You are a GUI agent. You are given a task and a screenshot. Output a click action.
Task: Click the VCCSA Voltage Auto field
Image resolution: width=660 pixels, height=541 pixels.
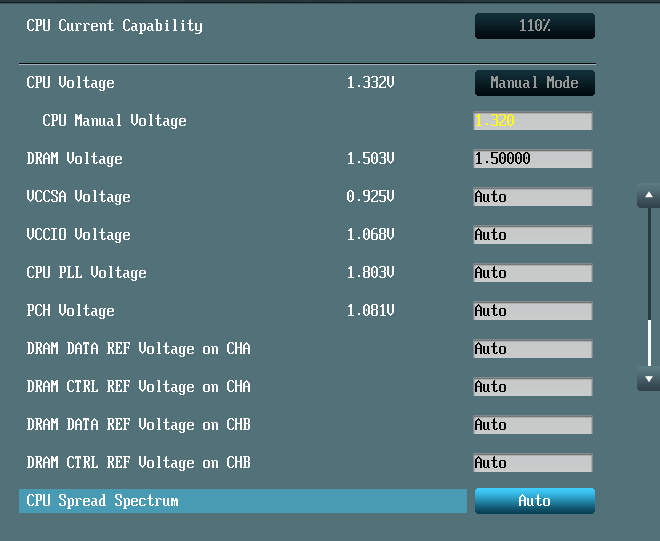click(x=533, y=197)
